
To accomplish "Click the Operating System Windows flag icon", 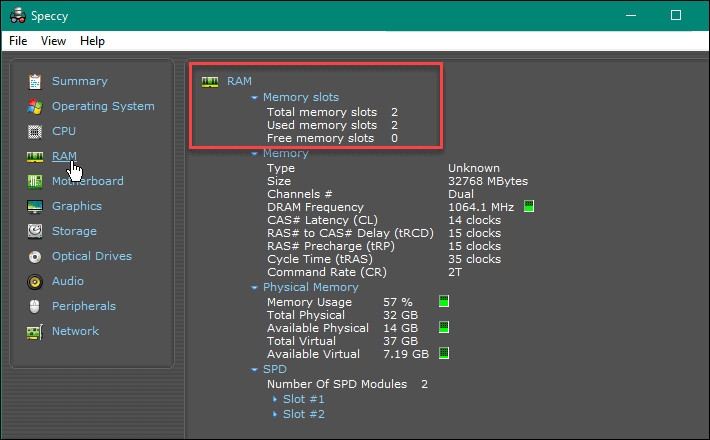I will pyautogui.click(x=35, y=107).
